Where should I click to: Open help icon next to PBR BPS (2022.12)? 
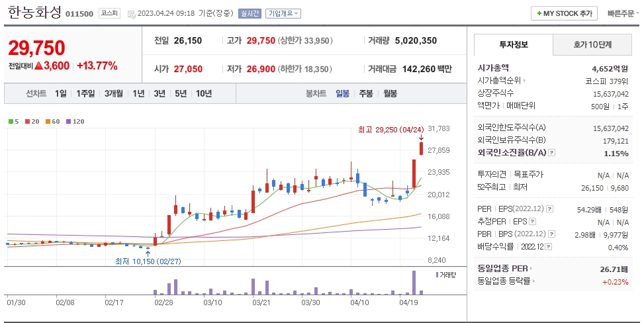[551, 234]
